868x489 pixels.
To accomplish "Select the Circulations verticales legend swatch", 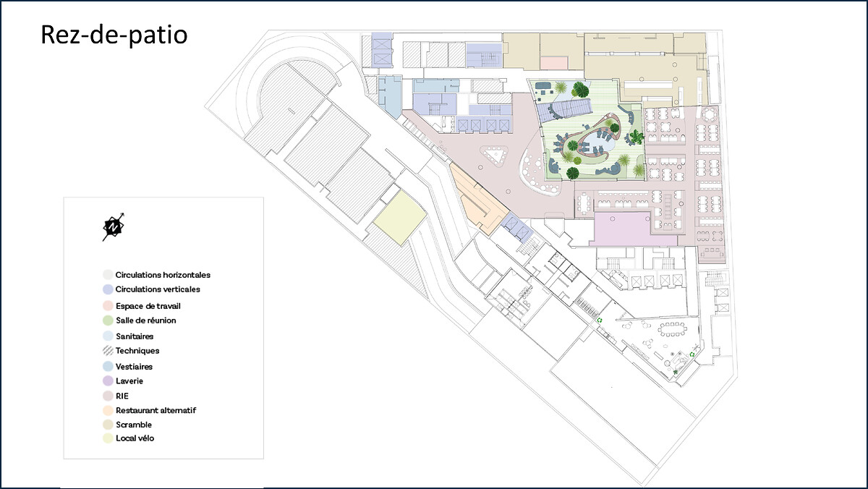I will pyautogui.click(x=107, y=289).
